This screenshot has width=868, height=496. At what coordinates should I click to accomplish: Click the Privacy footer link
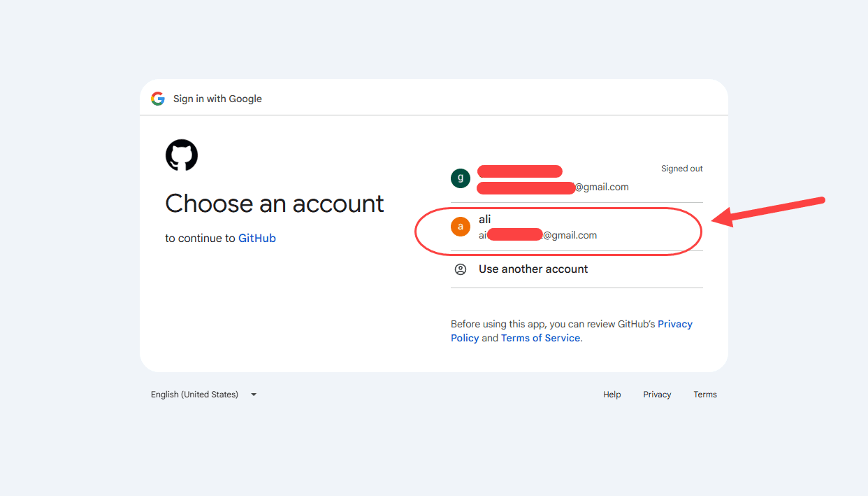click(657, 395)
